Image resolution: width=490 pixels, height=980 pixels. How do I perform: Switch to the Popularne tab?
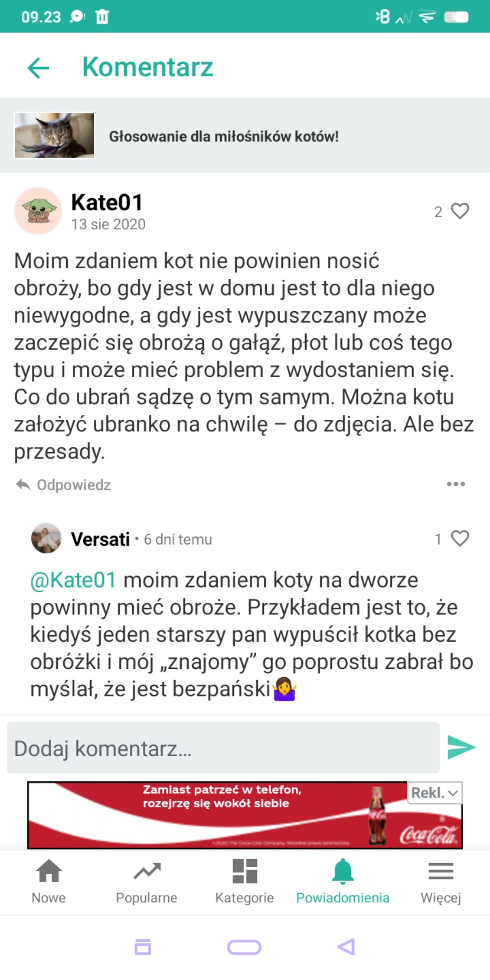pyautogui.click(x=147, y=881)
